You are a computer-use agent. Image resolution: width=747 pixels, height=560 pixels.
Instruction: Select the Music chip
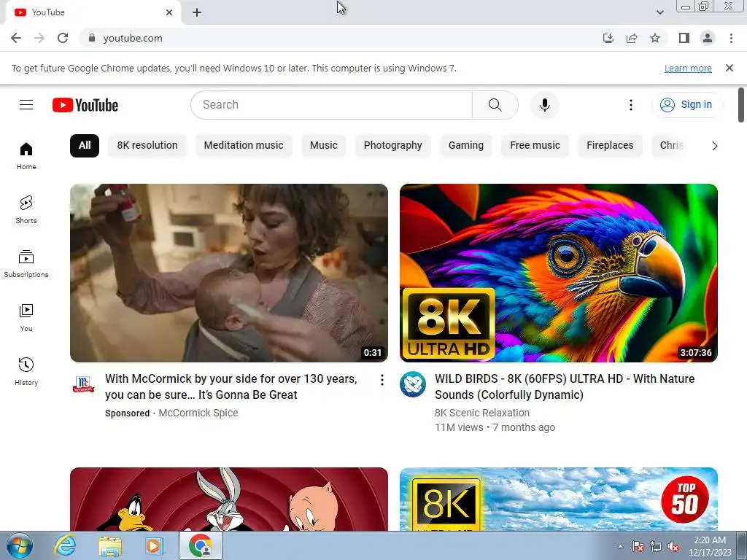pos(323,145)
